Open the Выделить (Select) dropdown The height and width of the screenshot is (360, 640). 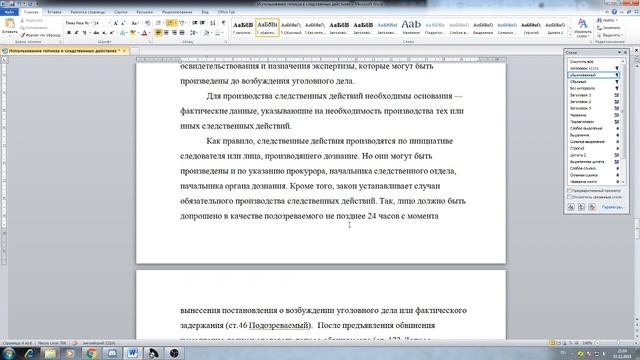pos(609,35)
